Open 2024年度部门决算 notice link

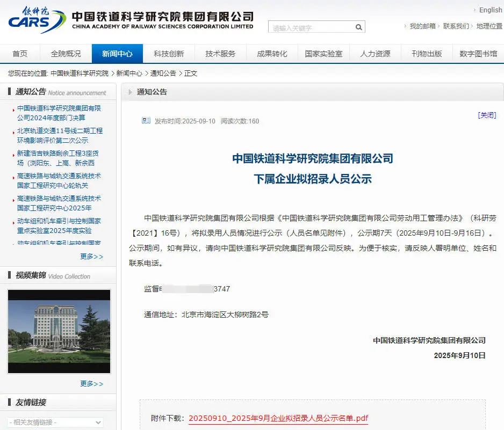click(59, 113)
